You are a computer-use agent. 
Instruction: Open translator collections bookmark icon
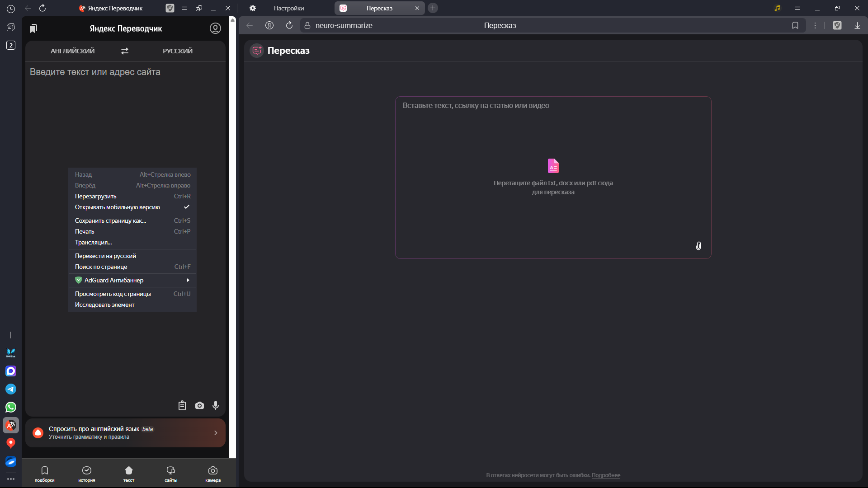coord(33,28)
